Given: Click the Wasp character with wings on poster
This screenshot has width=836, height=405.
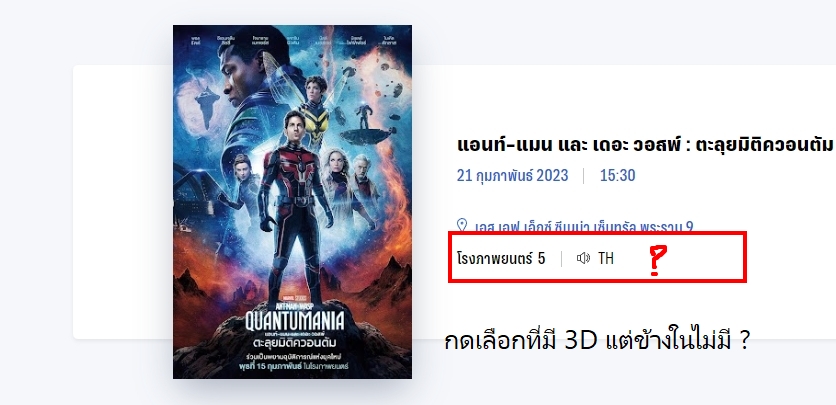Looking at the screenshot, I should coord(316,109).
